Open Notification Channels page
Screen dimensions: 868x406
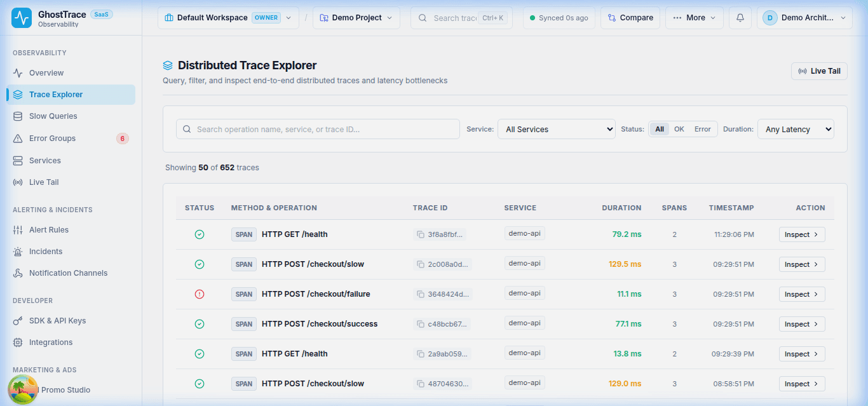pos(71,273)
